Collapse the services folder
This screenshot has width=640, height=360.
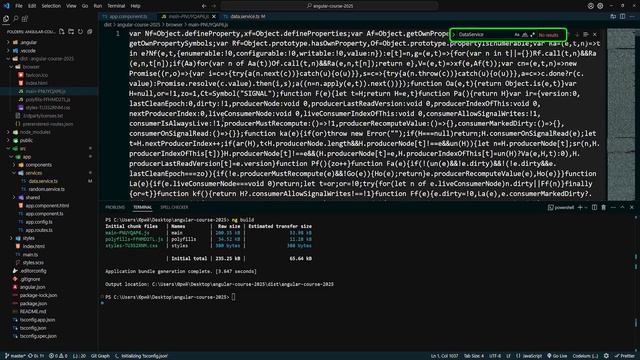point(33,173)
